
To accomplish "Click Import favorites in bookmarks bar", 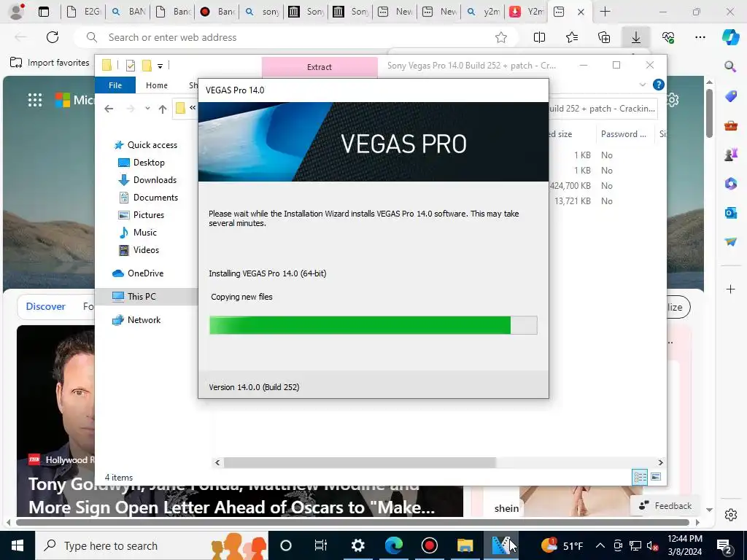I will tap(50, 63).
